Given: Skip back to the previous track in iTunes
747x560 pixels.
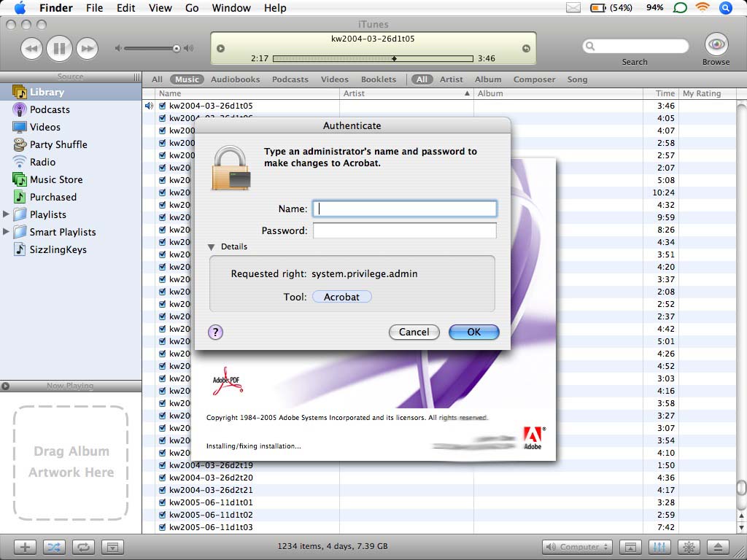Looking at the screenshot, I should click(x=31, y=48).
